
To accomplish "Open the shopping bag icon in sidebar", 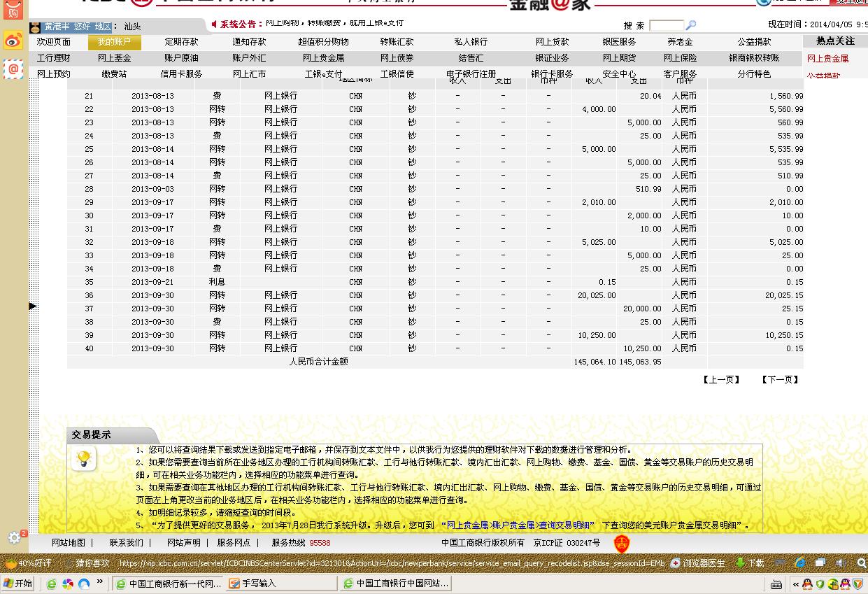I will point(13,8).
